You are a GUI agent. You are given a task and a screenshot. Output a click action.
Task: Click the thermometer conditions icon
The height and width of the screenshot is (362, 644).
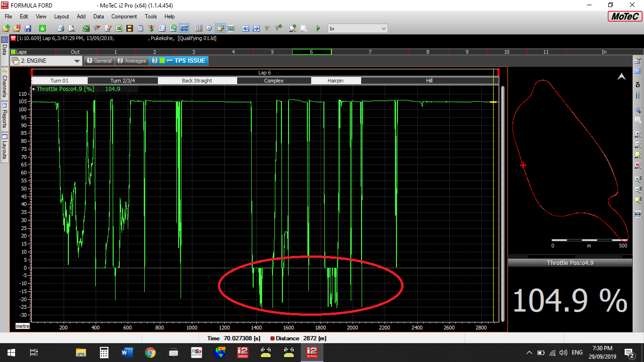[x=151, y=28]
